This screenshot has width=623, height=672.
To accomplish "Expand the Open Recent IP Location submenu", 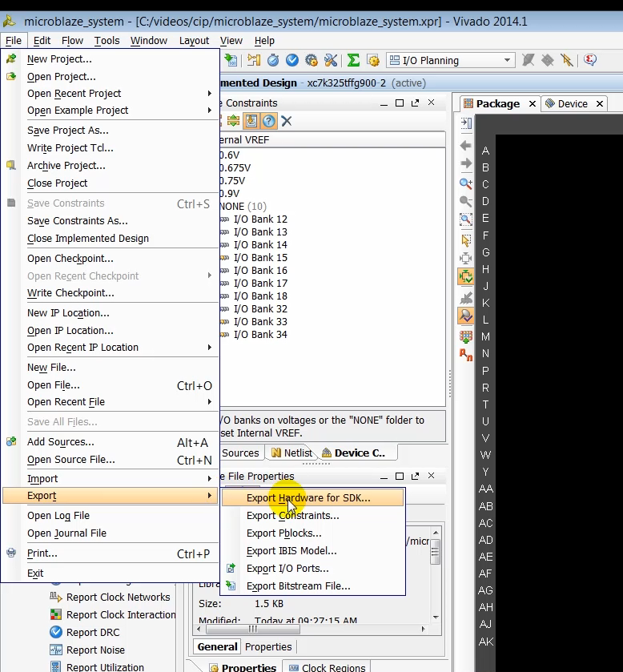I will click(x=111, y=347).
